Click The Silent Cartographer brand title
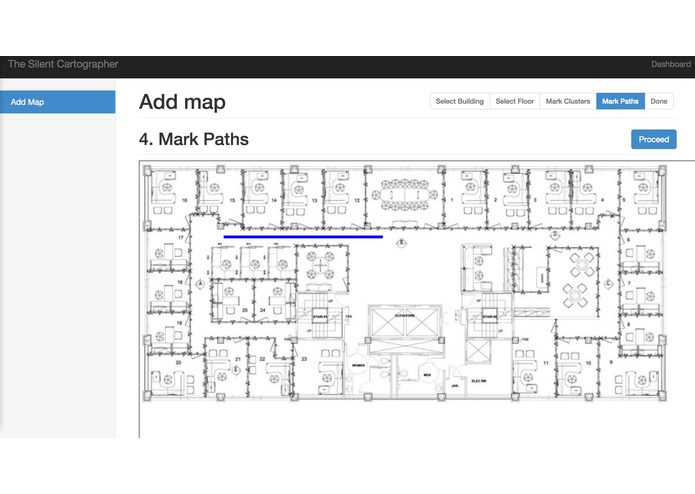Image resolution: width=695 pixels, height=494 pixels. [63, 64]
